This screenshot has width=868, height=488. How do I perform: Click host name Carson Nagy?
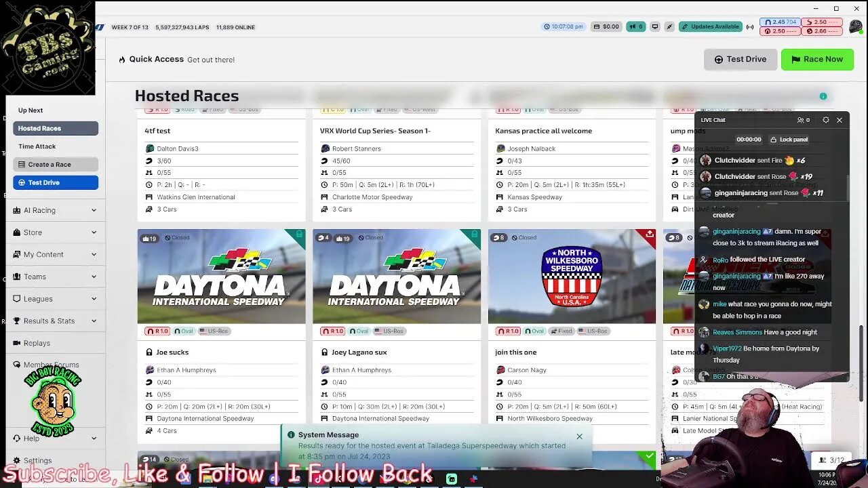pyautogui.click(x=527, y=370)
